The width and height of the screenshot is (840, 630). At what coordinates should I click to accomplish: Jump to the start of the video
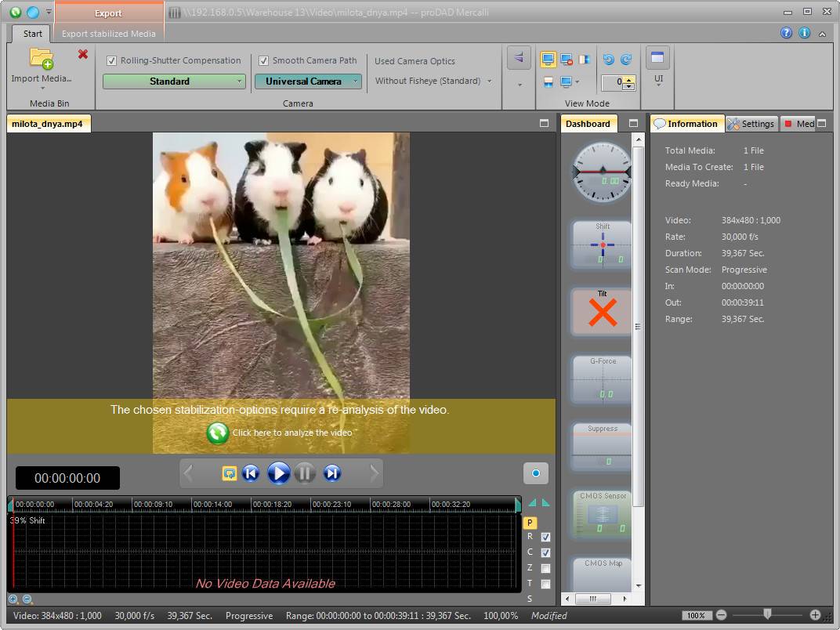(251, 472)
